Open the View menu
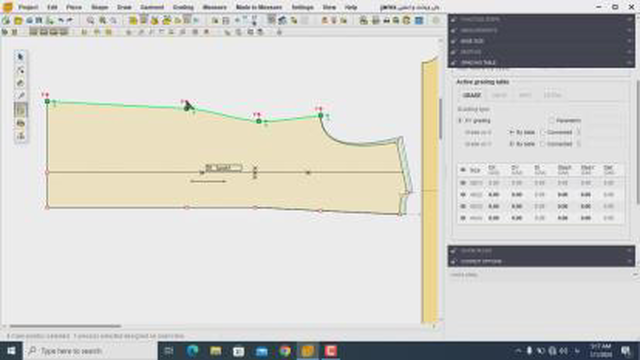Screen dimensions: 640x360 (329, 7)
